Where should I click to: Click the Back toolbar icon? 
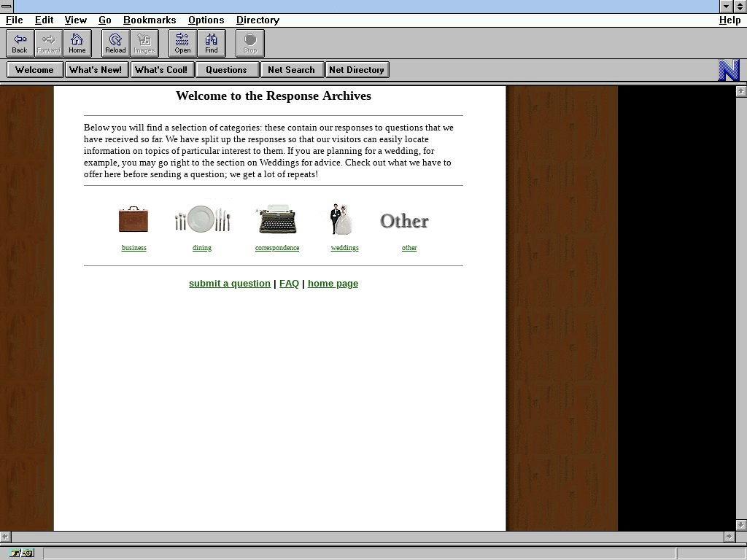pyautogui.click(x=20, y=43)
